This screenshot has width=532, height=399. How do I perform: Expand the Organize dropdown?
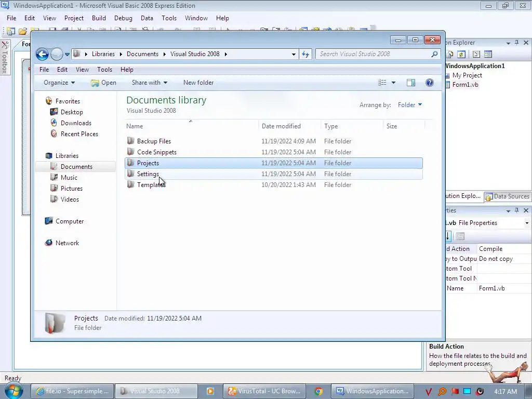click(59, 83)
